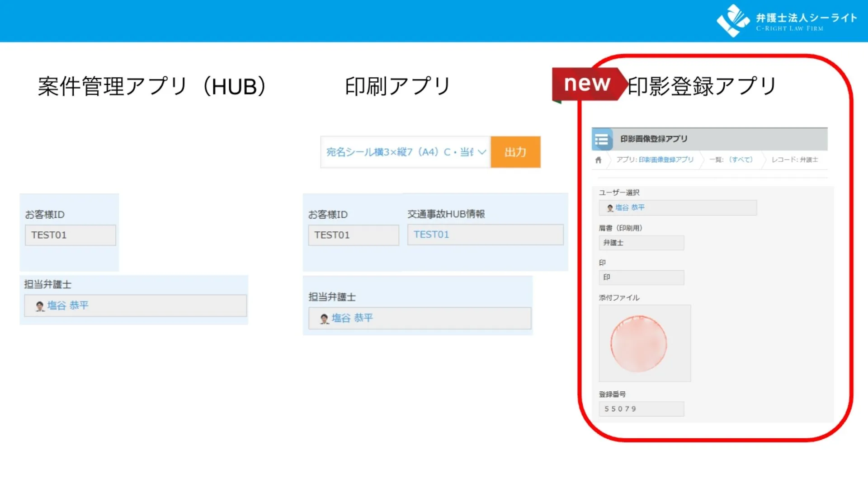Screen dimensions: 868x488
Task: Click the 印 text field
Action: click(641, 277)
